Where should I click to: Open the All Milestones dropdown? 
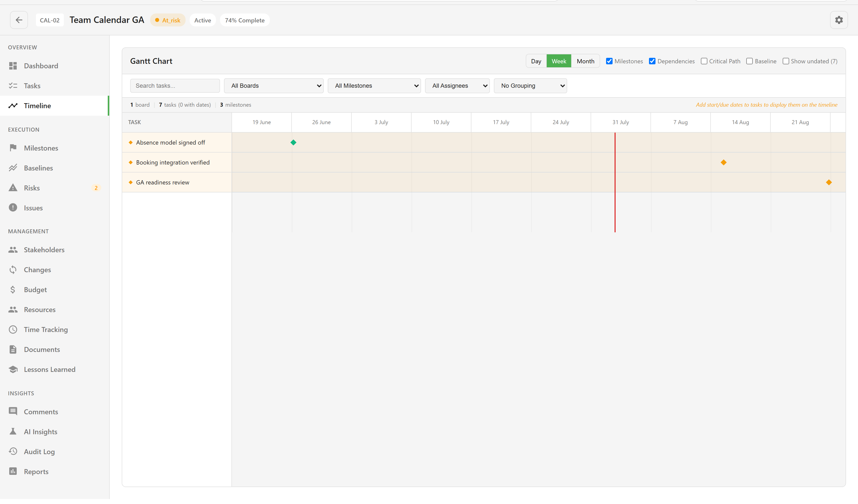point(374,86)
